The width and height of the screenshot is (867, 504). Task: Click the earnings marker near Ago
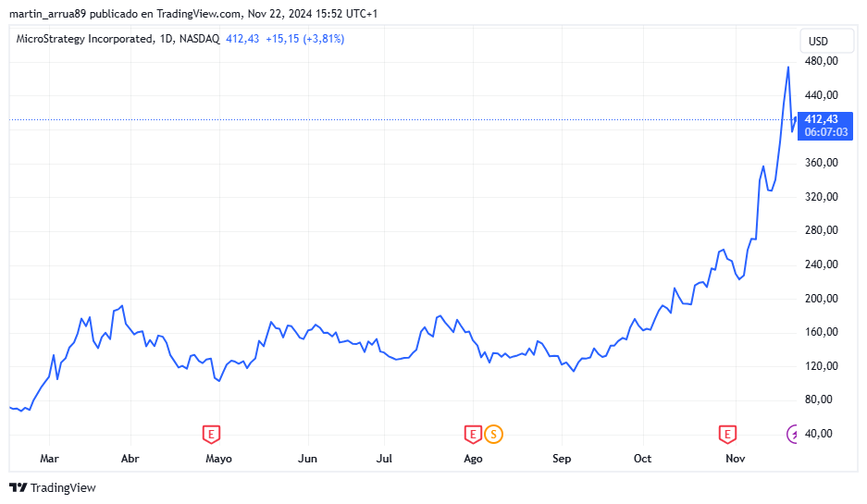(473, 435)
